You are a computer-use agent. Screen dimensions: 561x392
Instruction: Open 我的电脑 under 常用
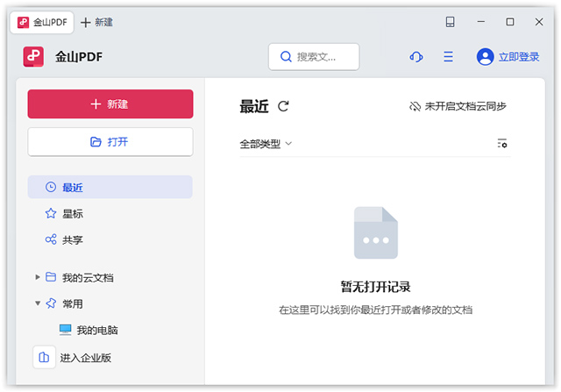click(97, 330)
